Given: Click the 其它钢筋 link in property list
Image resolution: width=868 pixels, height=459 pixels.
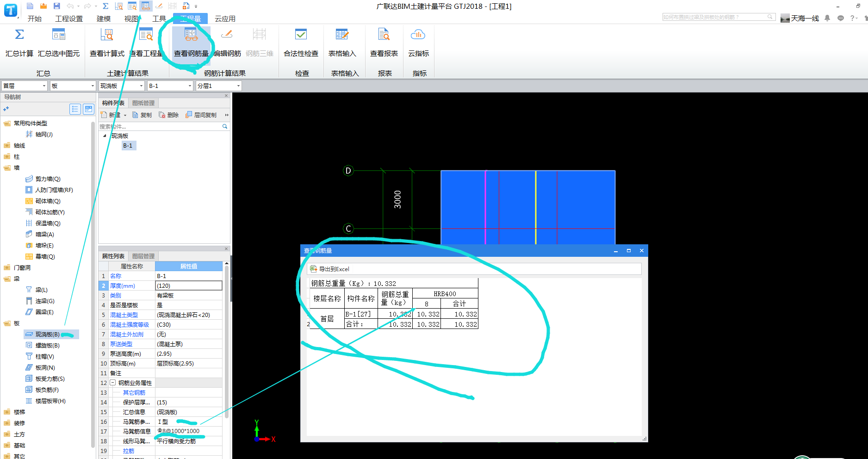Looking at the screenshot, I should pyautogui.click(x=134, y=393).
